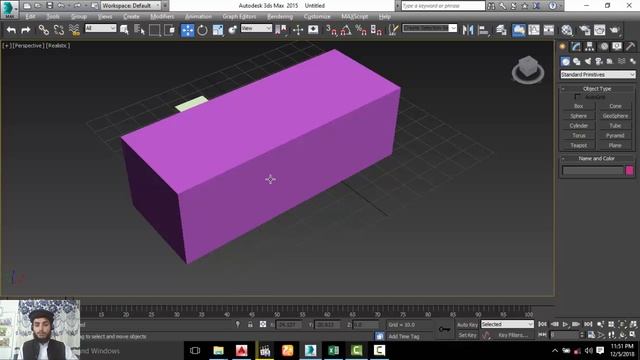
Task: Open the MAXScript menu
Action: (354, 17)
